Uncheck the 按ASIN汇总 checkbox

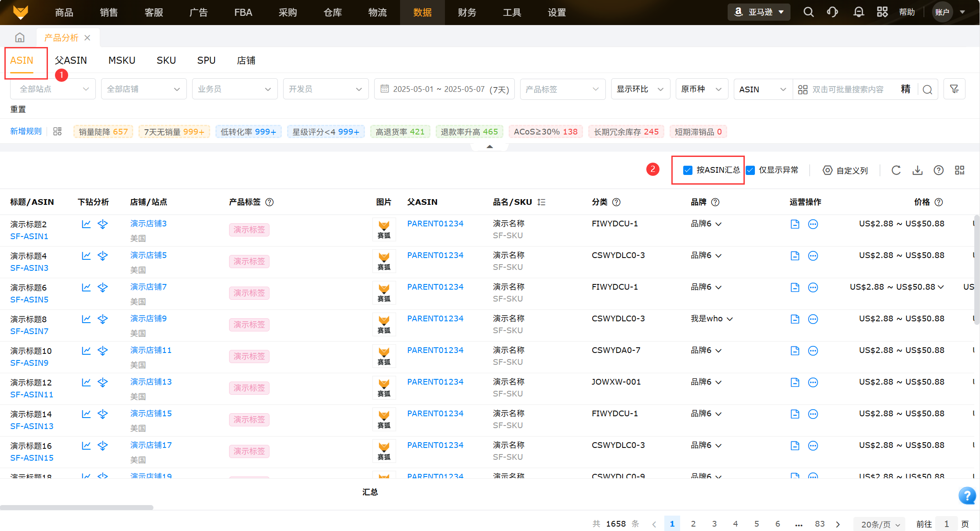click(688, 171)
